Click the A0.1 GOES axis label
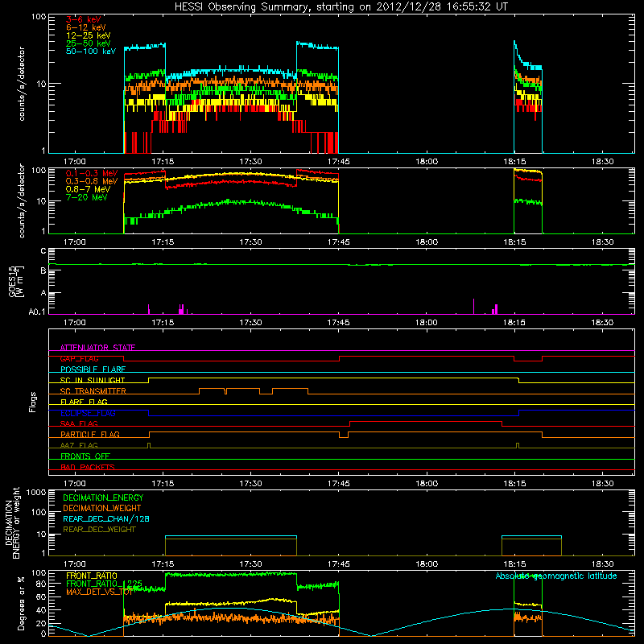The width and height of the screenshot is (644, 644). (x=37, y=312)
